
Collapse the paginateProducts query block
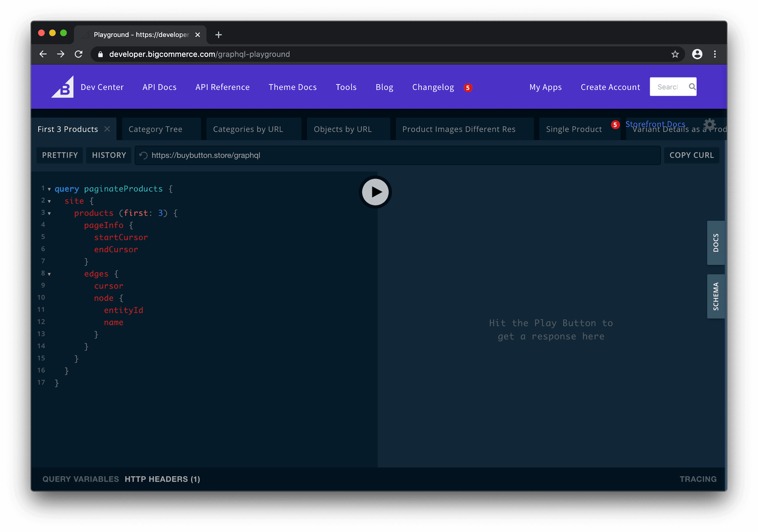(49, 189)
